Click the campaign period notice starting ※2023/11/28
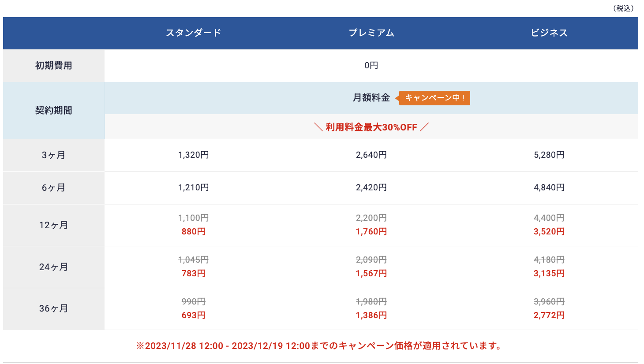Screen dimensions: 644x364 [319, 346]
